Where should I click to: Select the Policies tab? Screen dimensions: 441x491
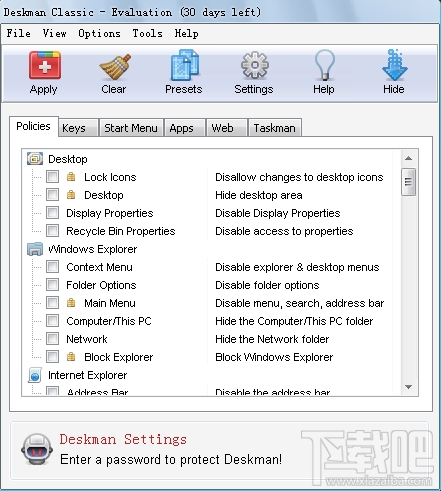(33, 126)
